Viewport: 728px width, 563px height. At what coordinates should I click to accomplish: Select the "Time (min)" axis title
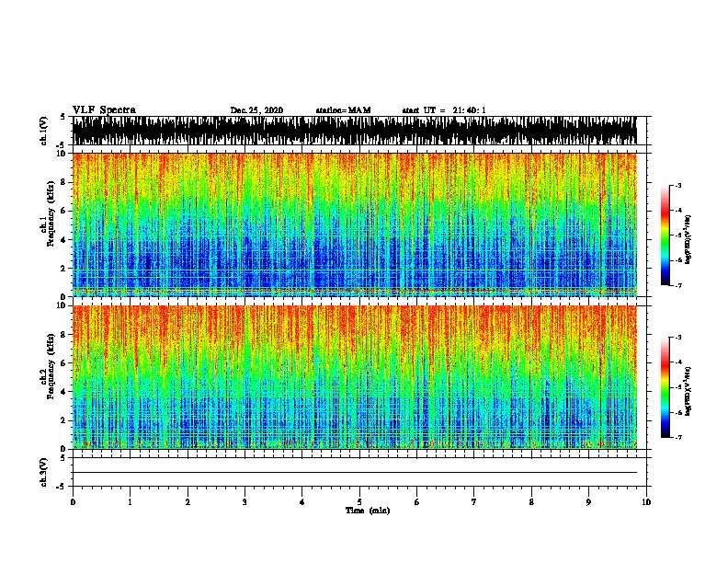[x=368, y=511]
